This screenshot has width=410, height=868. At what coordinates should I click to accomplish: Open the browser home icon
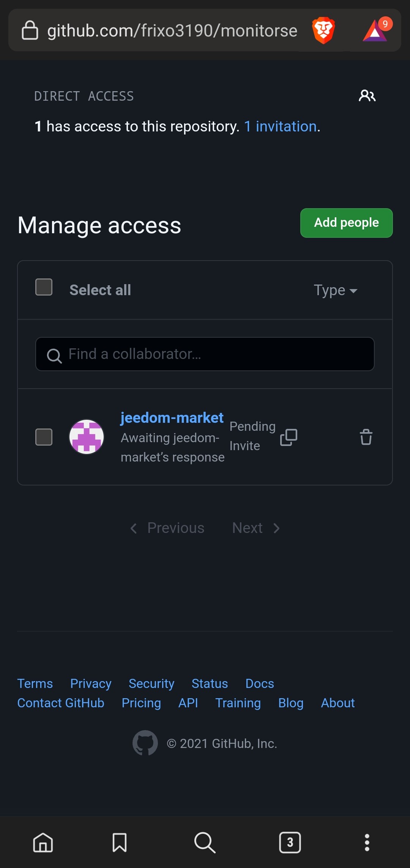click(43, 843)
